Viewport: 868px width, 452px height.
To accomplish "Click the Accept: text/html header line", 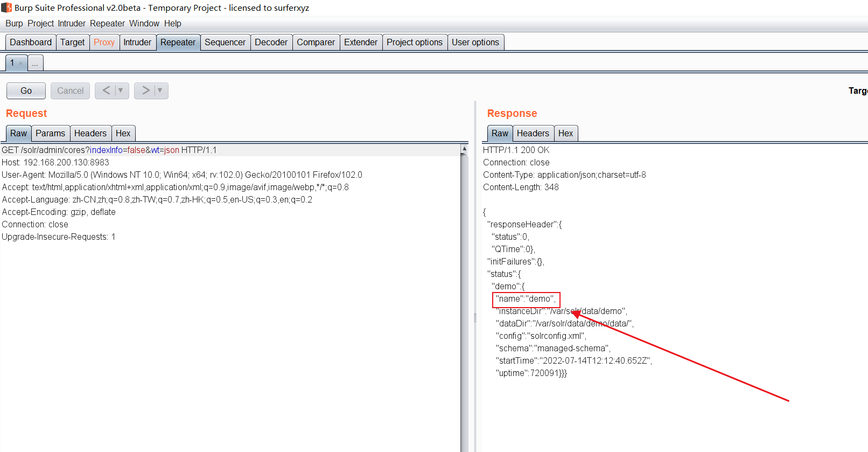I will pos(176,187).
